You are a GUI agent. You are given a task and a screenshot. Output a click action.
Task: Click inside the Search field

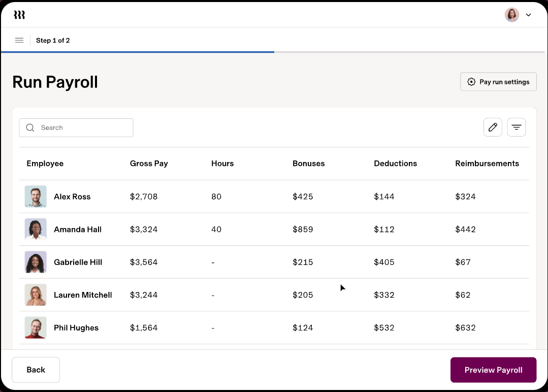76,127
